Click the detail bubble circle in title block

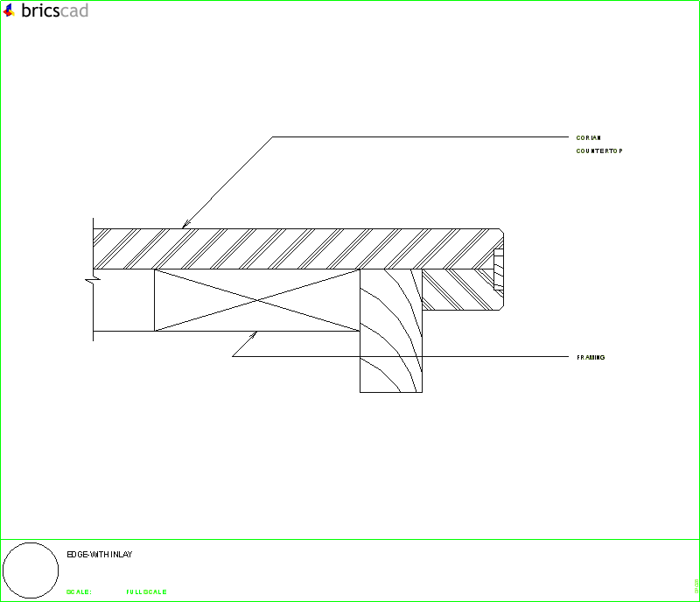[32, 570]
